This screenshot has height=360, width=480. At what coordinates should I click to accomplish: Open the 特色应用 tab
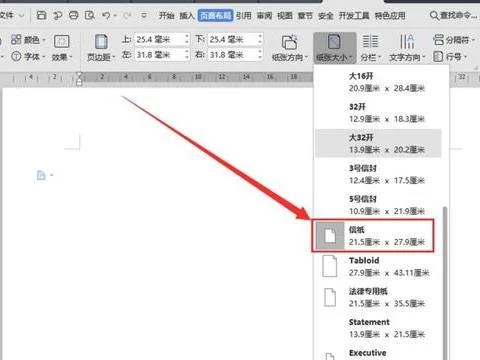click(x=390, y=15)
